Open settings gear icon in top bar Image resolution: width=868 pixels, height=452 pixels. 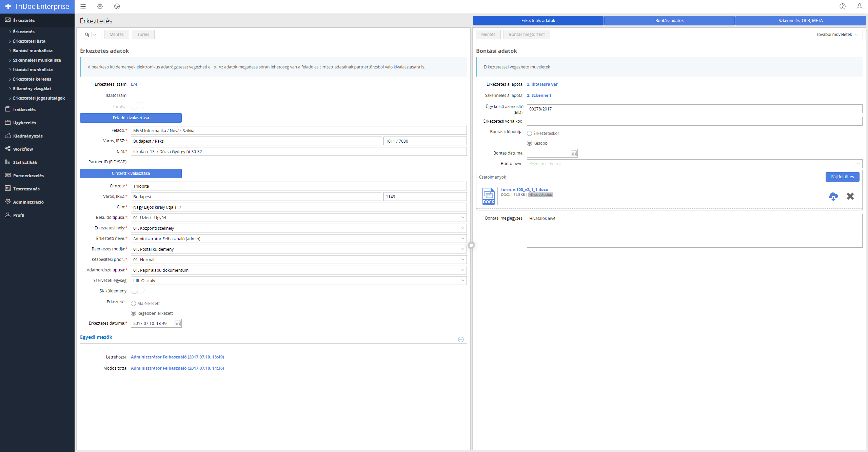coord(100,6)
